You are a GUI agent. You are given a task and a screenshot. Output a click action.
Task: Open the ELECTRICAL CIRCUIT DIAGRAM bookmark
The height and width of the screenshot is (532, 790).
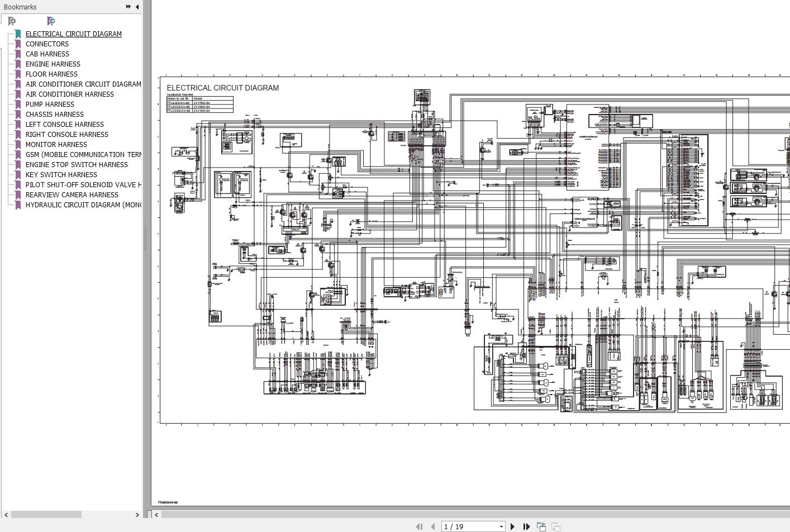point(73,34)
